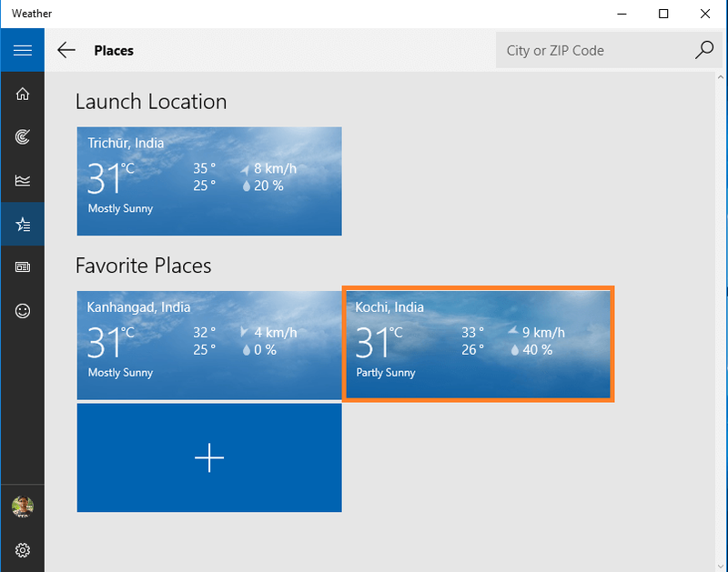Open the Trichūr, India weather tile
728x572 pixels.
(x=209, y=181)
